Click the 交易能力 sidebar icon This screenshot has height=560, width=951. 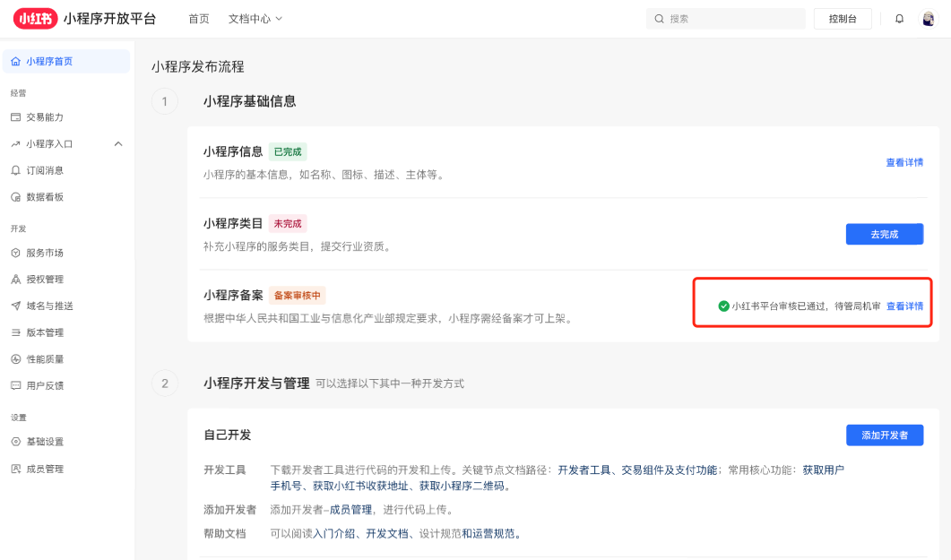click(15, 117)
